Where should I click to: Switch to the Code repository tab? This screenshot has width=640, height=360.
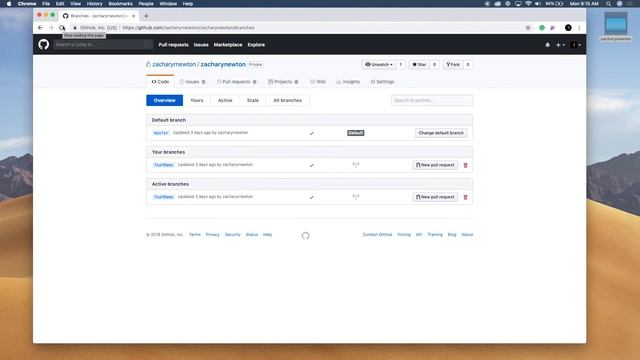pos(160,82)
